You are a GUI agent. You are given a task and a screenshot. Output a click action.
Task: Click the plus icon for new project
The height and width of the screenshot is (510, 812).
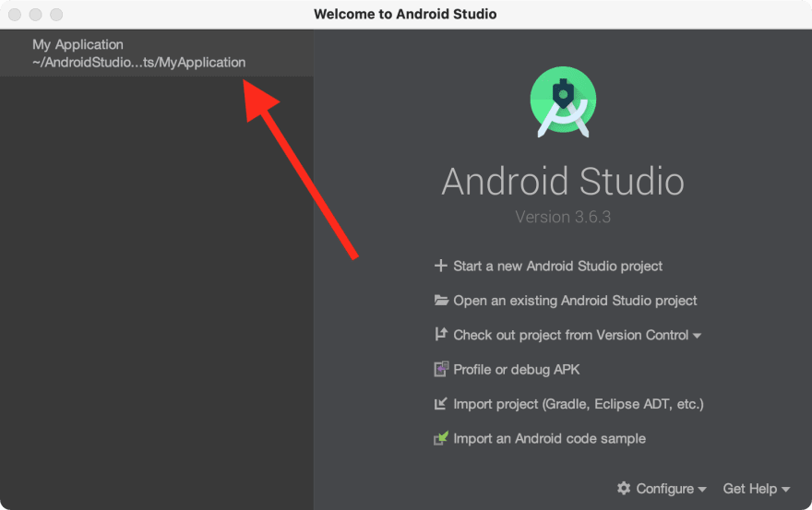[x=441, y=266]
